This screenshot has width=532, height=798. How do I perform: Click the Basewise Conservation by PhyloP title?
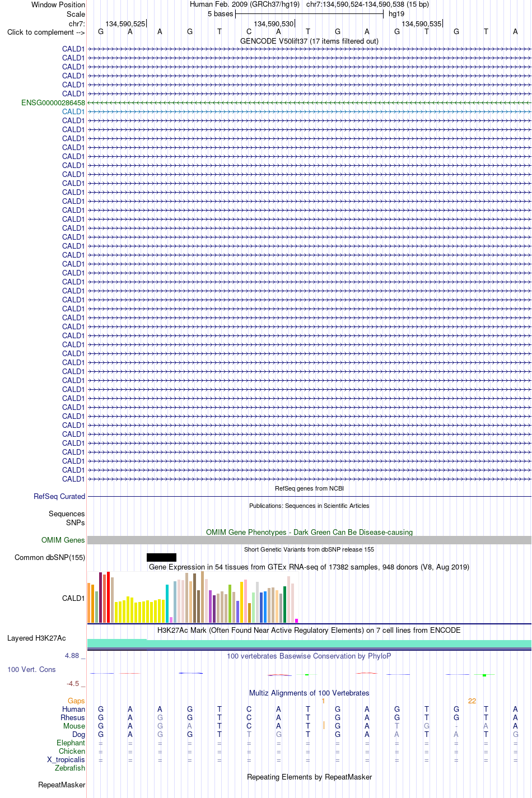pyautogui.click(x=309, y=656)
